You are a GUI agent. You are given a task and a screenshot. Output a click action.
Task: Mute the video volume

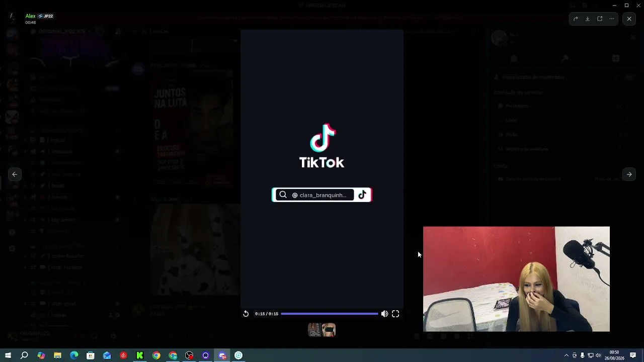(384, 314)
